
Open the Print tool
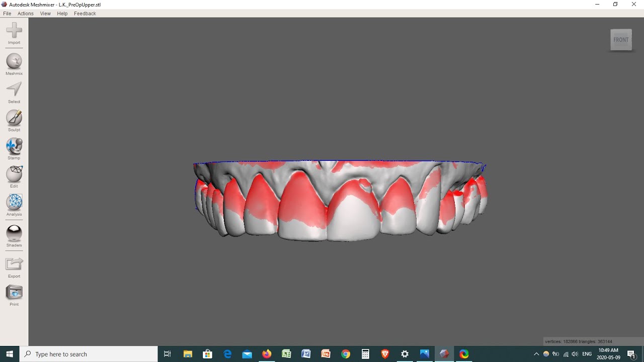coord(14,292)
